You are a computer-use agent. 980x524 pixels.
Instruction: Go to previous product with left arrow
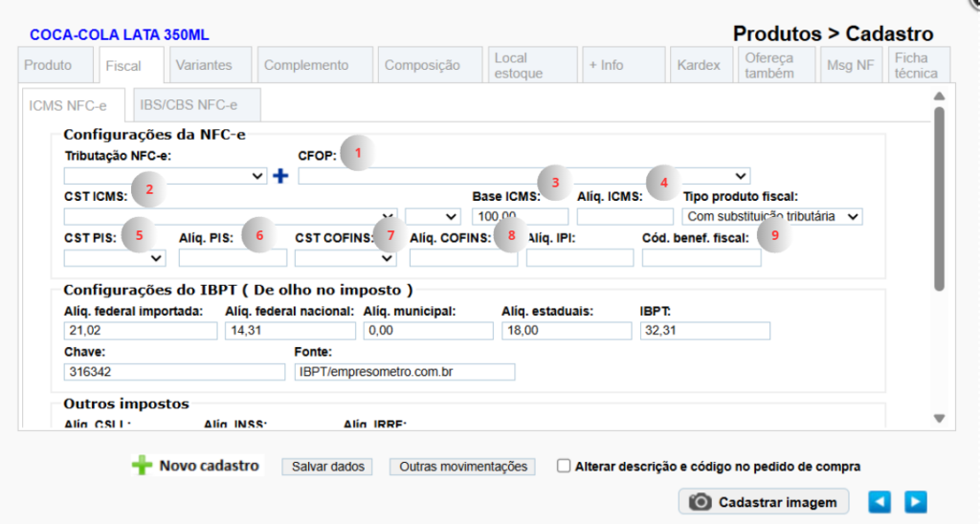tap(880, 501)
